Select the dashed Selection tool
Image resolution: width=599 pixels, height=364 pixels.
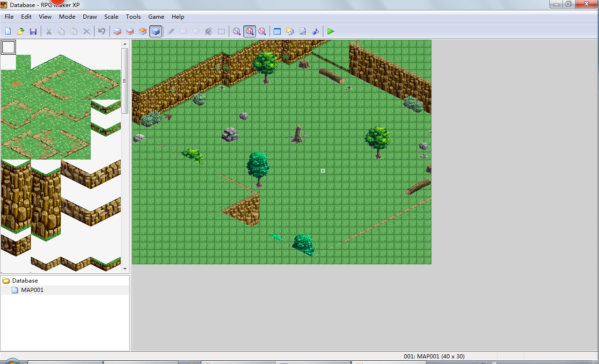click(221, 31)
